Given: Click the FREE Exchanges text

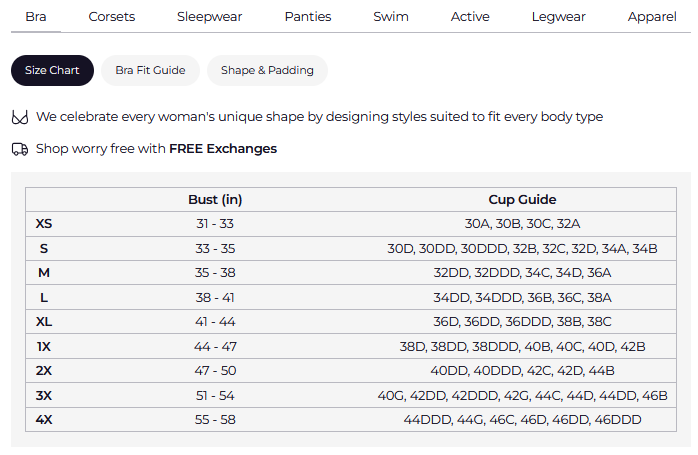Looking at the screenshot, I should pos(223,149).
